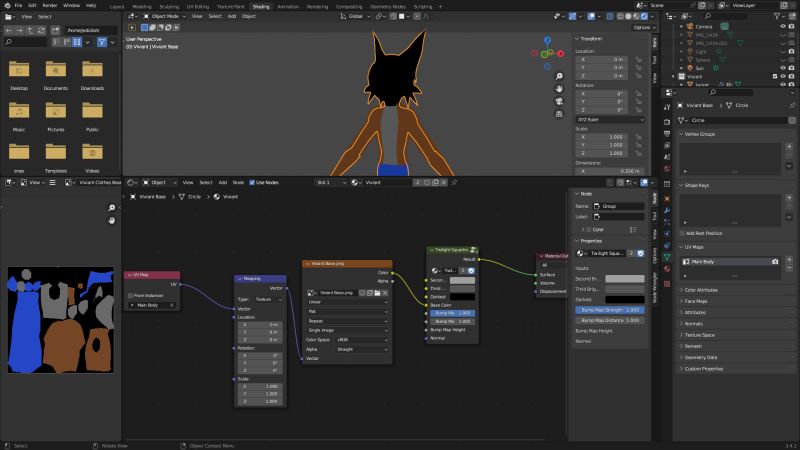This screenshot has height=450, width=800.
Task: Click the Darkest black color swatch in sidebar
Action: [x=624, y=299]
